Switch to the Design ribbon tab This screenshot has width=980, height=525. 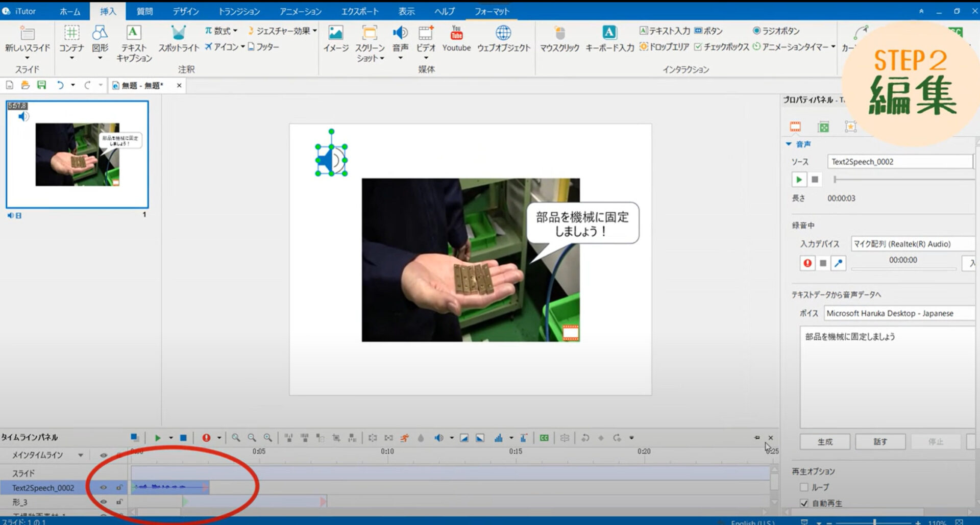[185, 11]
